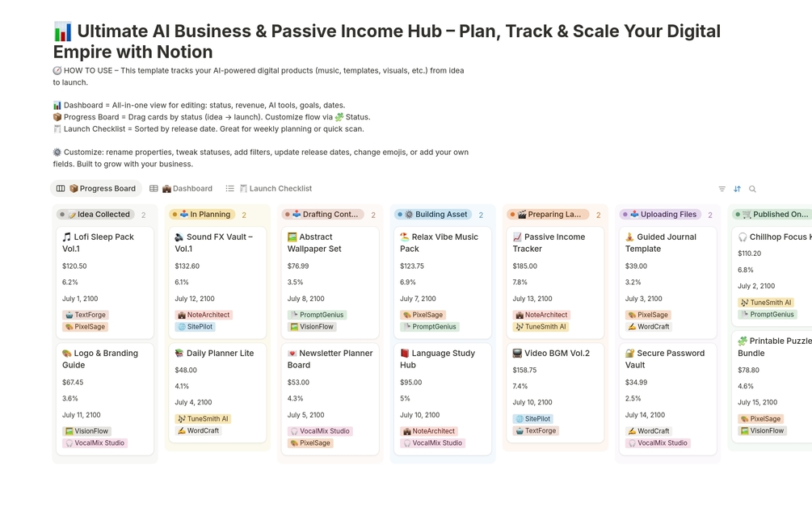This screenshot has width=812, height=507.
Task: Click the orange status dot beside Preparing La...
Action: [512, 215]
